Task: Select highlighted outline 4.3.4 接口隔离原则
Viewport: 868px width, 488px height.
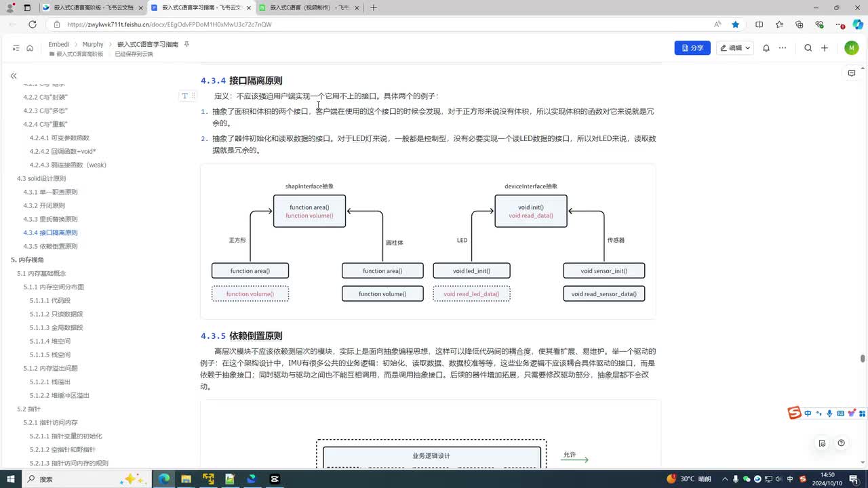Action: (50, 232)
